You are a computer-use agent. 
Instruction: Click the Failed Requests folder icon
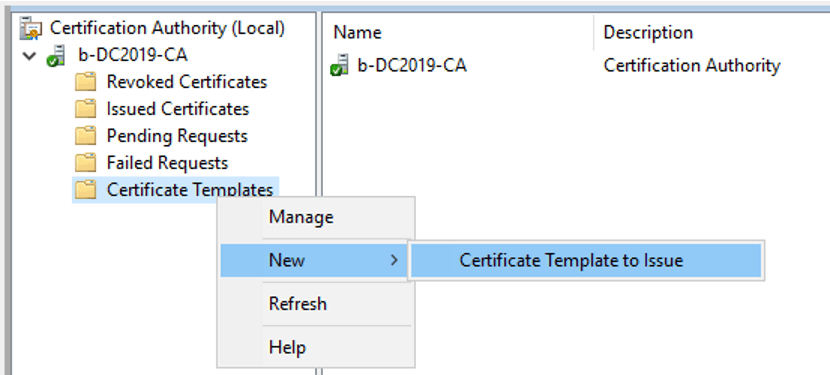click(x=85, y=163)
